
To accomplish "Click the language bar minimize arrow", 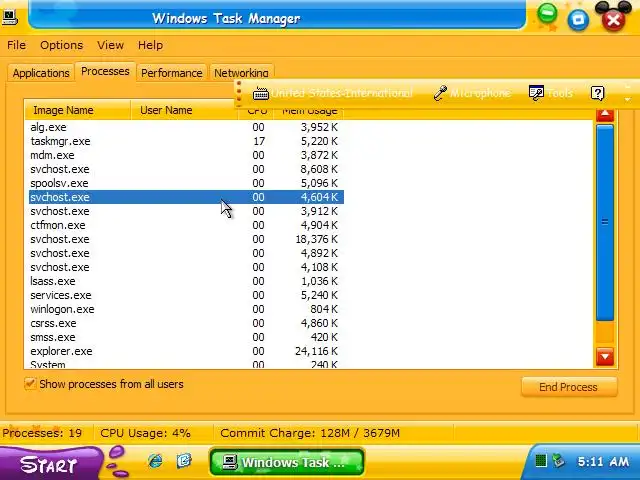I will [628, 87].
